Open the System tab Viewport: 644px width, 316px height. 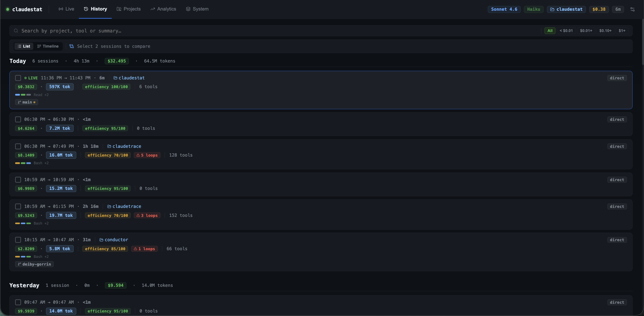coord(197,9)
